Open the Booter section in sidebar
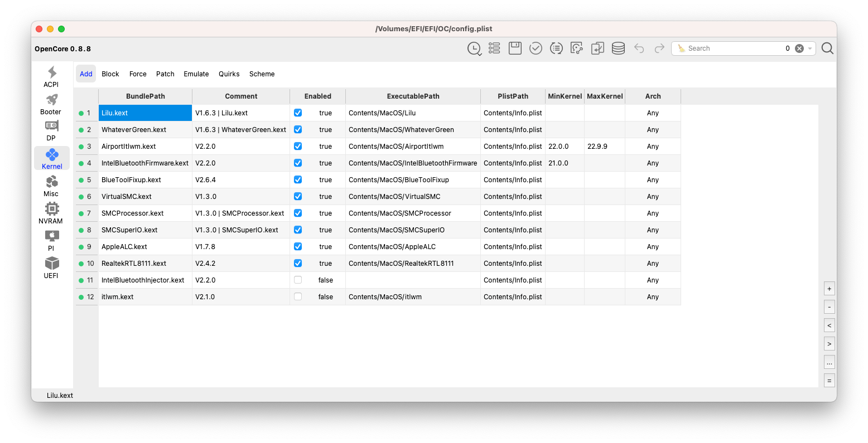This screenshot has width=868, height=443. pos(51,104)
